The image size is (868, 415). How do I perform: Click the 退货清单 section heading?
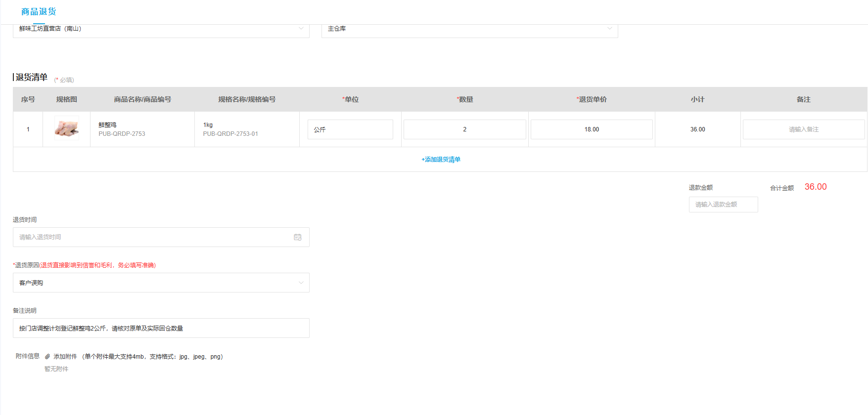coord(32,77)
